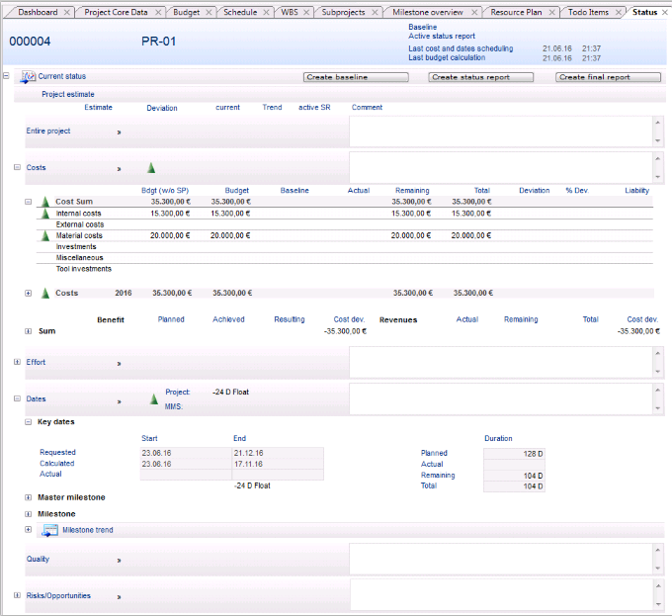Collapse the Current status section
This screenshot has width=672, height=616.
tap(6, 76)
